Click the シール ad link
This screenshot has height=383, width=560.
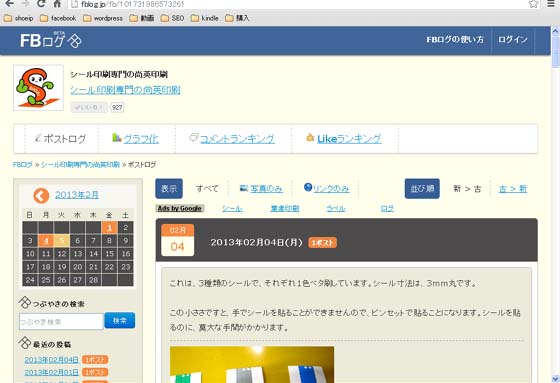pyautogui.click(x=232, y=208)
